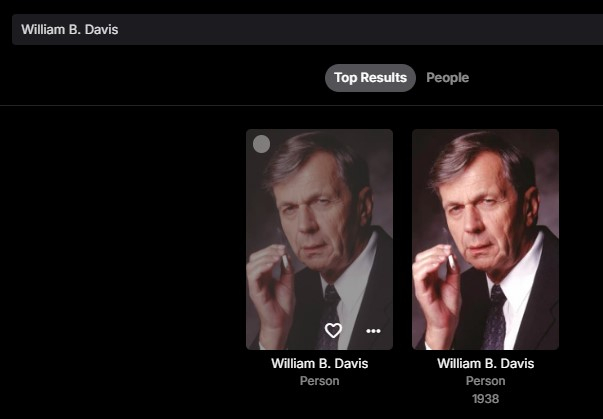This screenshot has height=419, width=603.
Task: Show only People results
Action: point(447,78)
